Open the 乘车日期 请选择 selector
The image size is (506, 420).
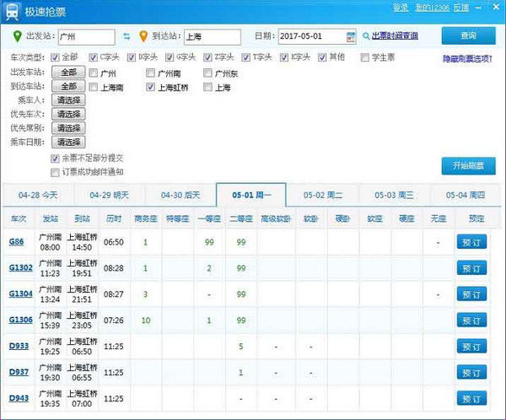pyautogui.click(x=68, y=143)
